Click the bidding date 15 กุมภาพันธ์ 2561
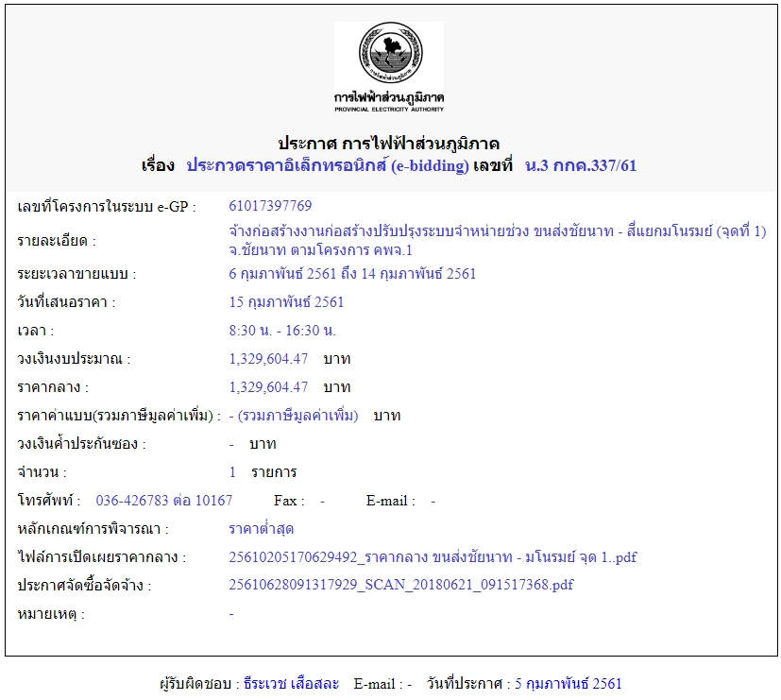The width and height of the screenshot is (781, 700). [x=286, y=302]
